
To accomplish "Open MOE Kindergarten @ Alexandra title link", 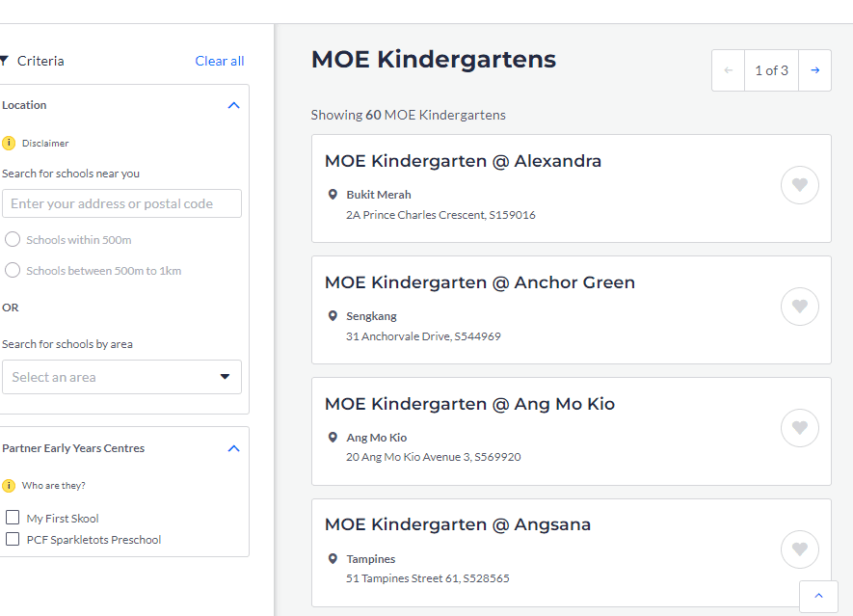I will click(463, 161).
